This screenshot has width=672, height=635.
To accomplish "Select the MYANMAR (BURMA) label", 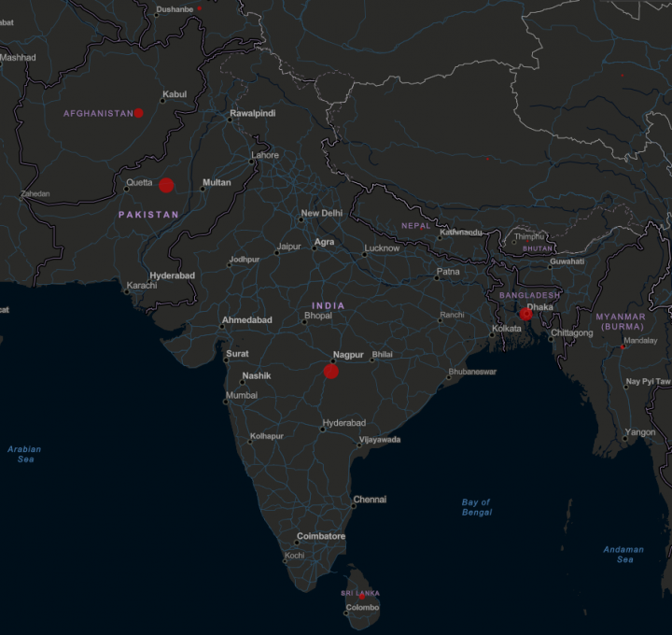I will (x=622, y=321).
